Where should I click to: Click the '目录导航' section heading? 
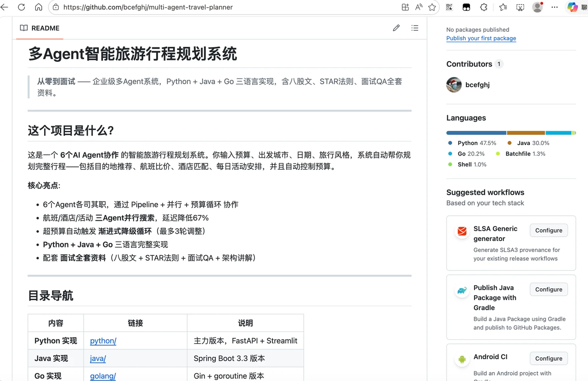pyautogui.click(x=51, y=296)
